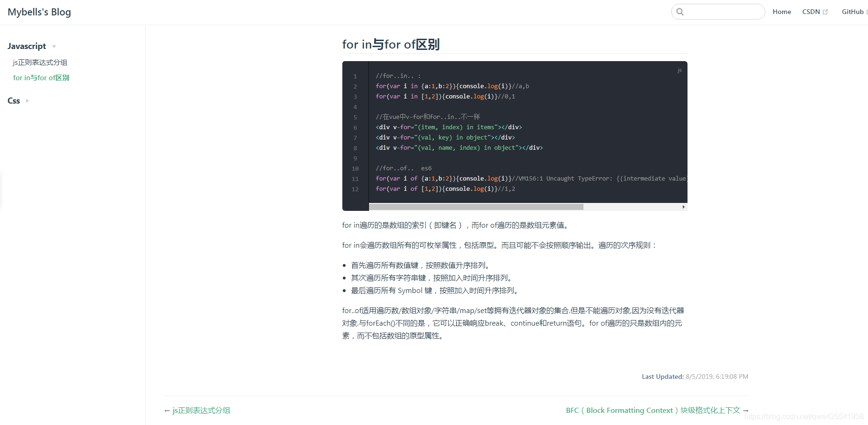
Task: Click the article heading for in与for of区别
Action: [391, 44]
